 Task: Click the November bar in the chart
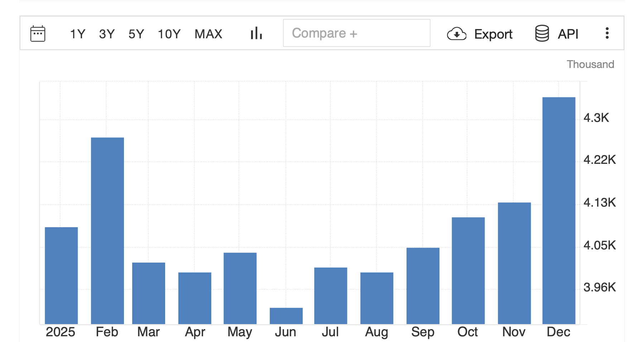514,263
